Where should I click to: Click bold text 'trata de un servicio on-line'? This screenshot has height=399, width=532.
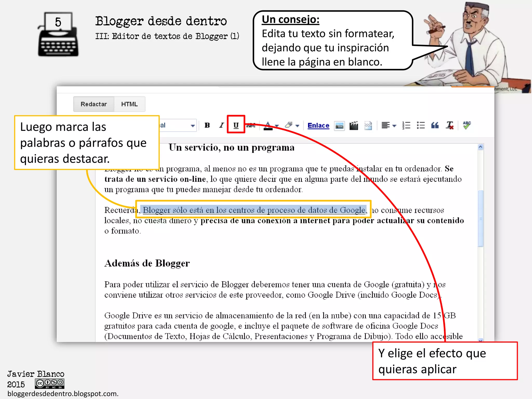coord(155,179)
